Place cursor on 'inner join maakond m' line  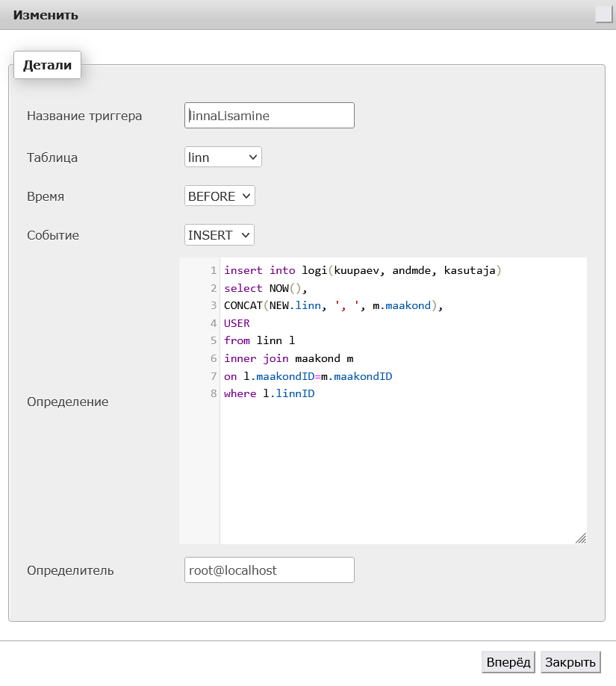(289, 358)
